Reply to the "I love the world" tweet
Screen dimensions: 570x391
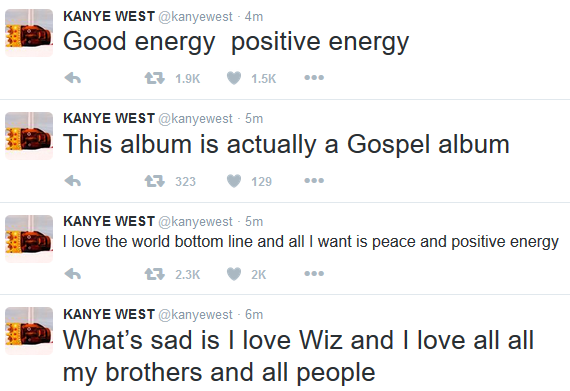(73, 274)
